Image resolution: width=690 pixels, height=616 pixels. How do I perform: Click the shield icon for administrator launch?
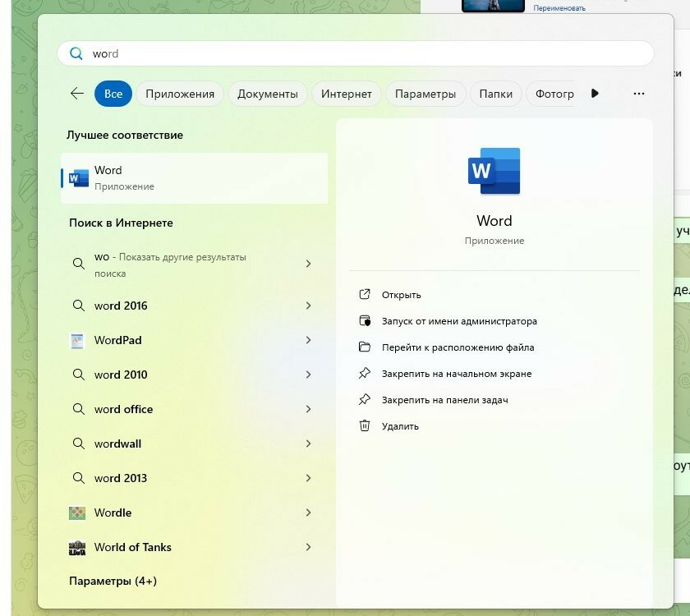click(365, 321)
